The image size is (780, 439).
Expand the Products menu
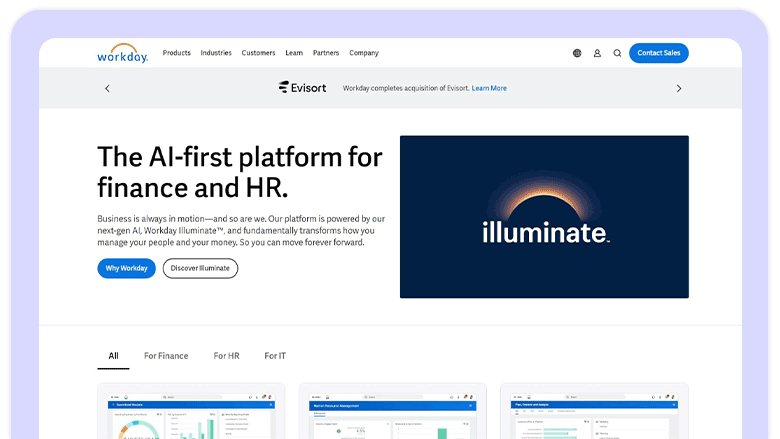pos(177,53)
